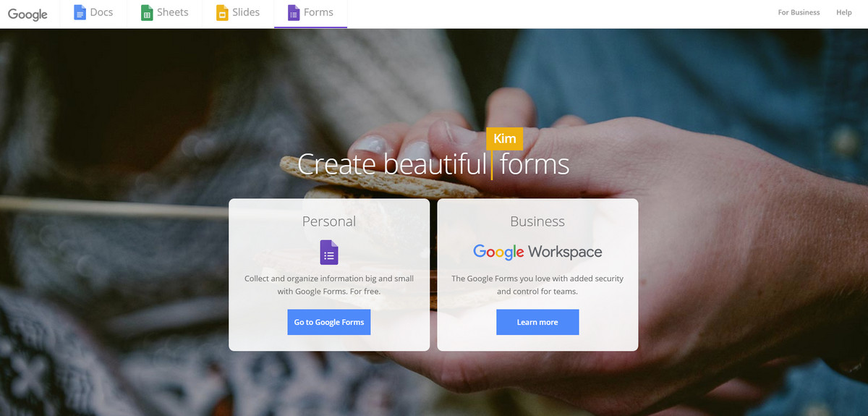This screenshot has width=868, height=416.
Task: Click the green Sheets icon
Action: pos(147,12)
